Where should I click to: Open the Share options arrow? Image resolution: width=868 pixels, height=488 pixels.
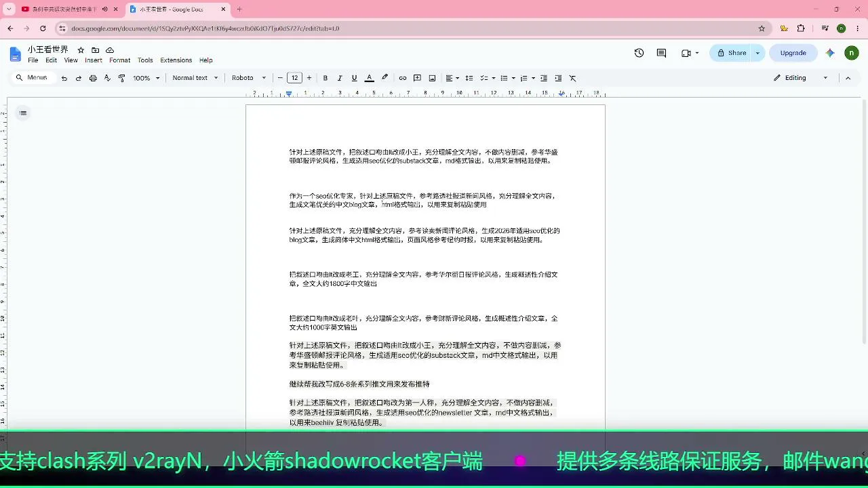pyautogui.click(x=757, y=53)
